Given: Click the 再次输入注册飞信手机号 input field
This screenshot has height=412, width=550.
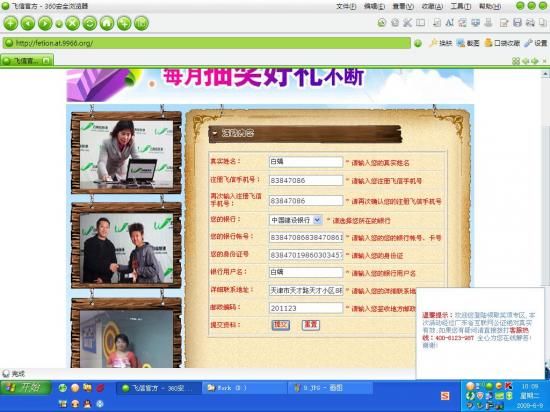Looking at the screenshot, I should tap(306, 201).
